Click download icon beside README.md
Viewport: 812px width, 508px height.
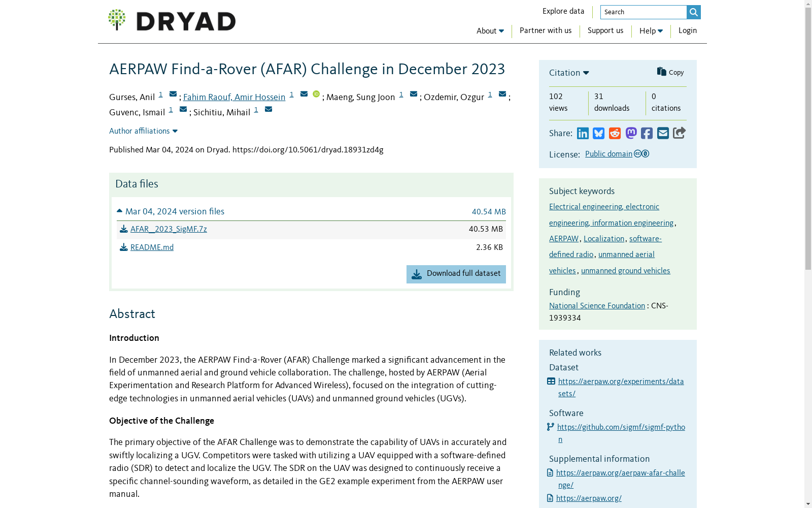pos(123,247)
